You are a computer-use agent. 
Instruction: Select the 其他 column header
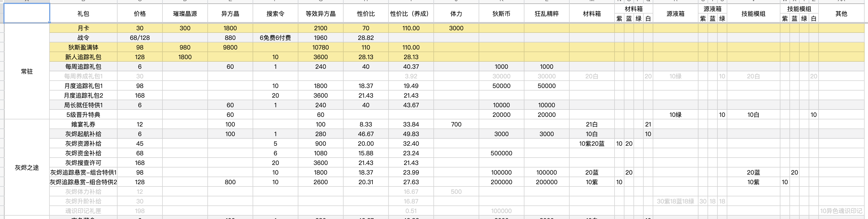point(841,14)
